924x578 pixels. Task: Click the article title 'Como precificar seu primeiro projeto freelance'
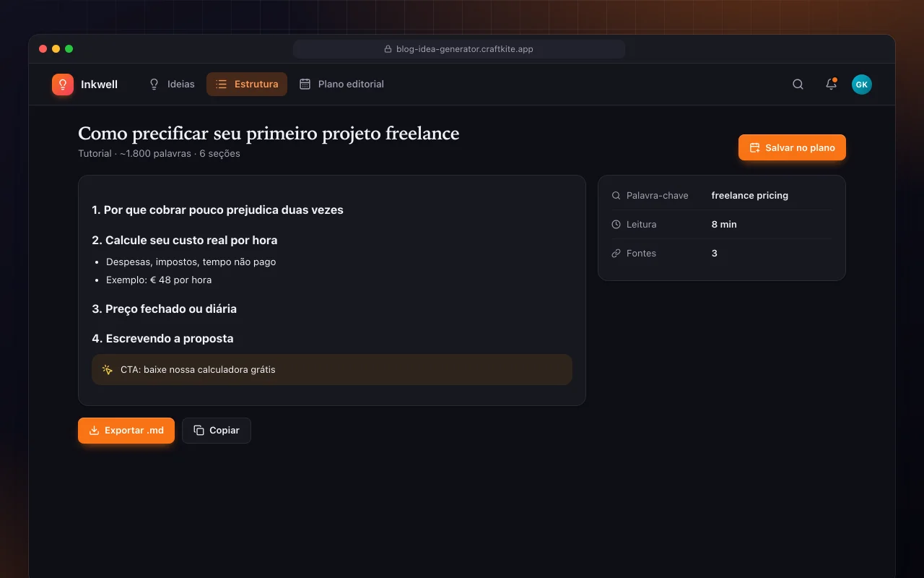(x=269, y=133)
